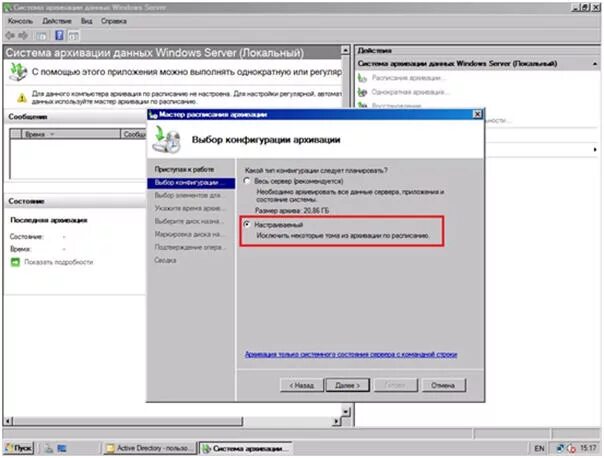Click the help question mark toolbar icon

[x=59, y=35]
